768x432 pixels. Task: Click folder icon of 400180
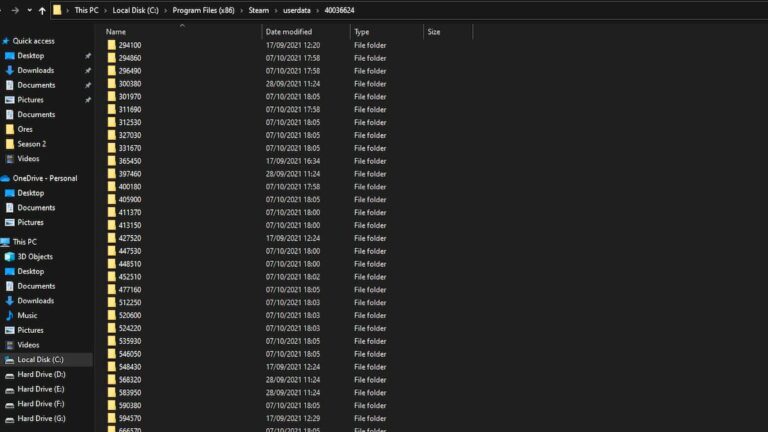112,187
